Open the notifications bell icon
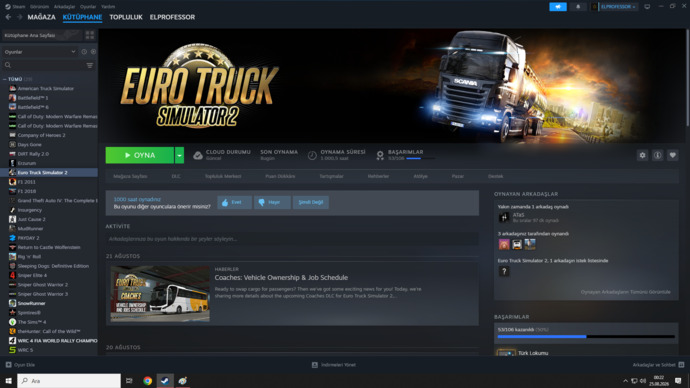The height and width of the screenshot is (388, 690). point(578,7)
